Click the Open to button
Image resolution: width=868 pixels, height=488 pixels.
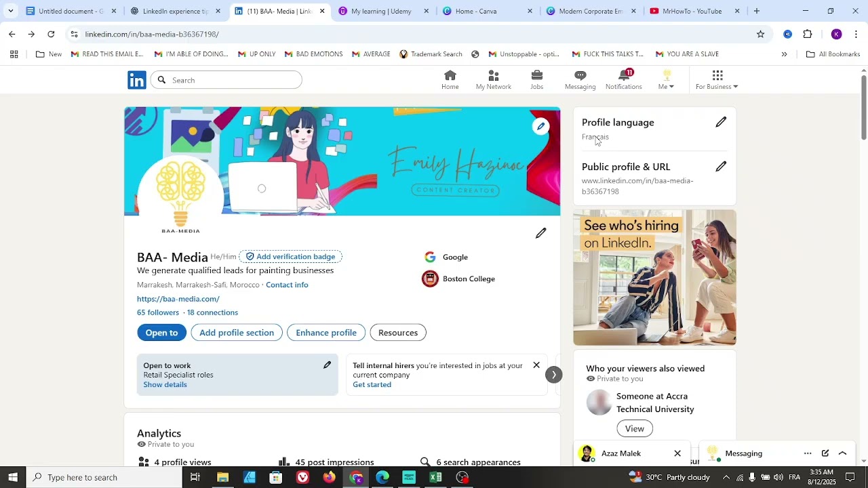pyautogui.click(x=161, y=333)
